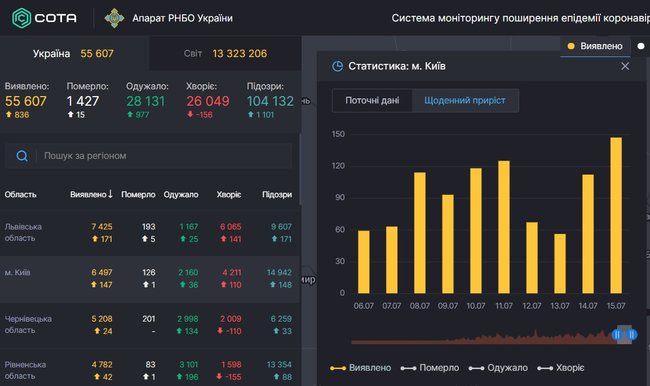Select the Виявлено map layer tab
The width and height of the screenshot is (650, 386).
(x=595, y=46)
